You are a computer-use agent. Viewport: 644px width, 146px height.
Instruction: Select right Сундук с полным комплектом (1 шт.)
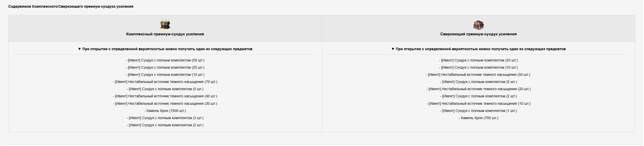478,111
